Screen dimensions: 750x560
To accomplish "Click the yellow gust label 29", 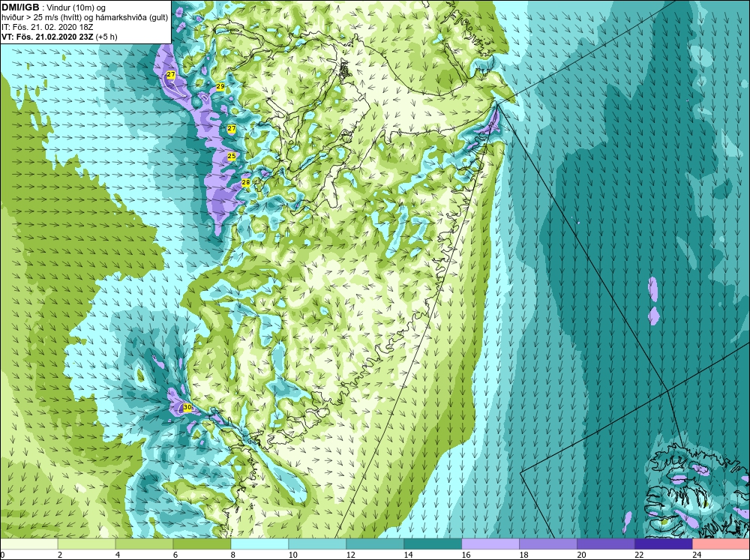I will tap(220, 86).
